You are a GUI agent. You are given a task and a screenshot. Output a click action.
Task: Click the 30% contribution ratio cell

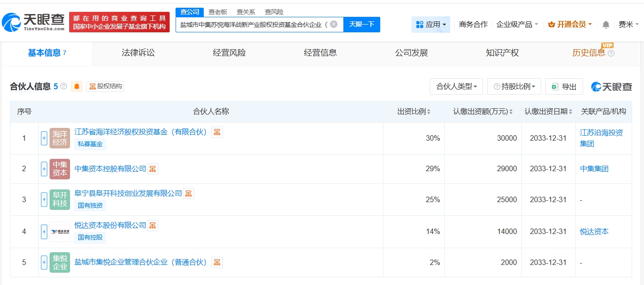pyautogui.click(x=414, y=138)
